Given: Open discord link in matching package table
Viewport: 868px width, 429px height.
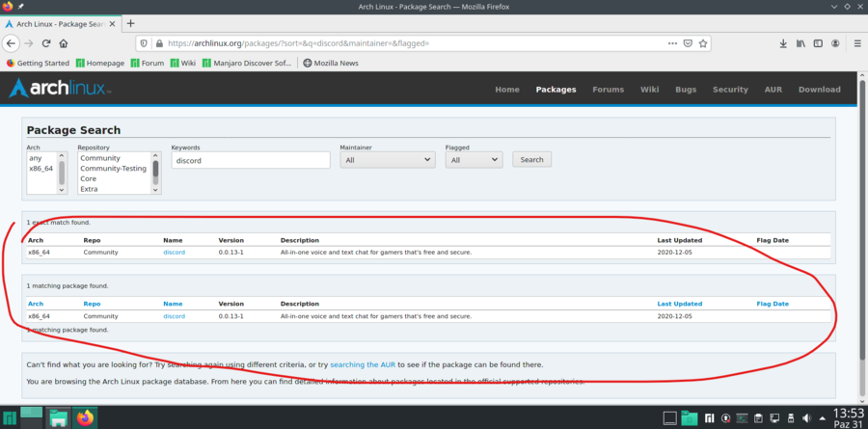Looking at the screenshot, I should 175,316.
